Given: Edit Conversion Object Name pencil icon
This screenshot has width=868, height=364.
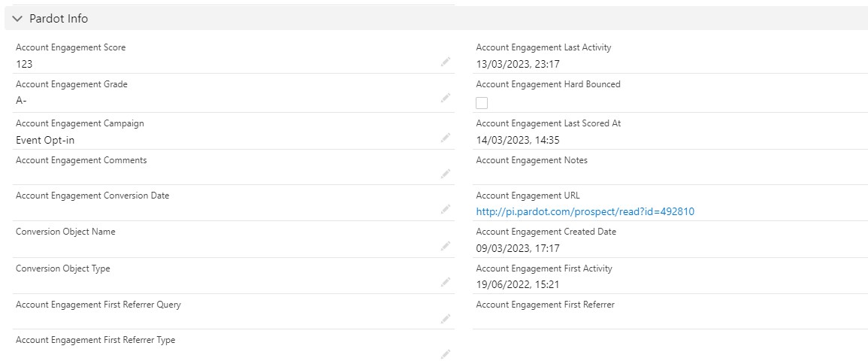Looking at the screenshot, I should [446, 246].
